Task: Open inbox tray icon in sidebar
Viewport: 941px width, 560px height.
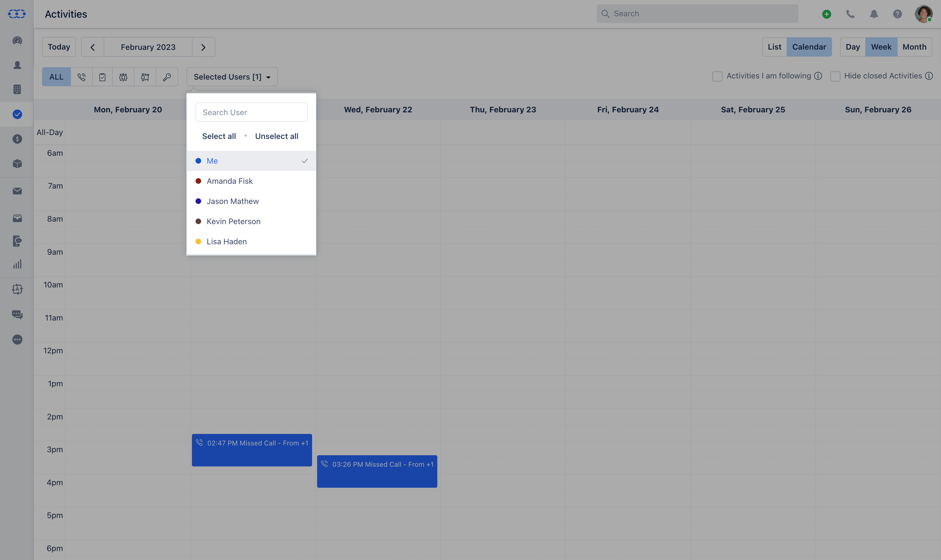Action: (x=17, y=218)
